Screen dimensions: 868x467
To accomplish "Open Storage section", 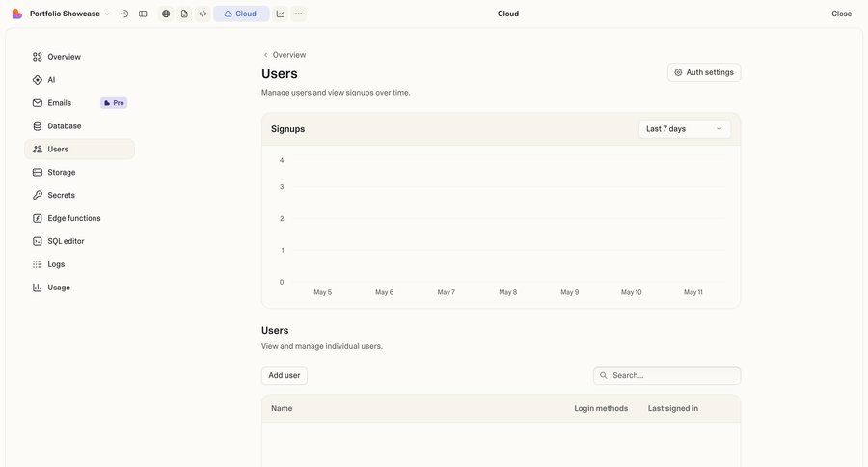I will pyautogui.click(x=79, y=173).
